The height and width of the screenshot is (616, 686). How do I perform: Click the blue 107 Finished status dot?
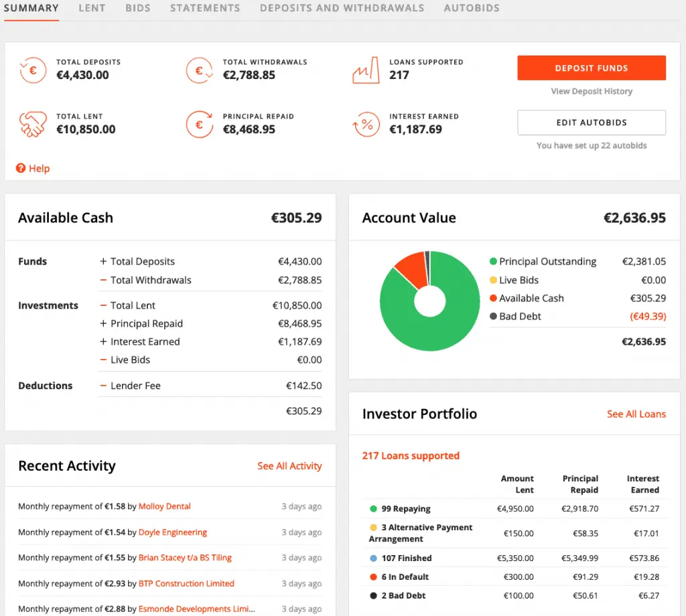(x=373, y=558)
